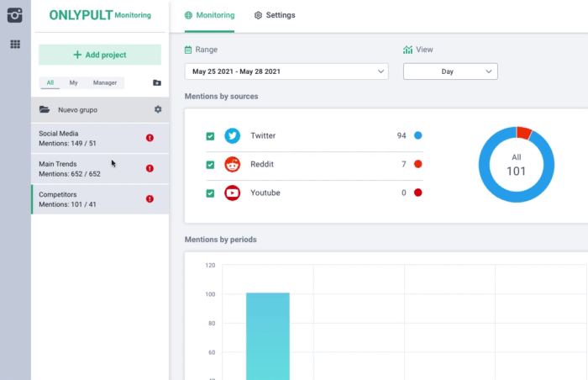Image resolution: width=588 pixels, height=380 pixels.
Task: Click the Twitter source icon
Action: pyautogui.click(x=233, y=135)
